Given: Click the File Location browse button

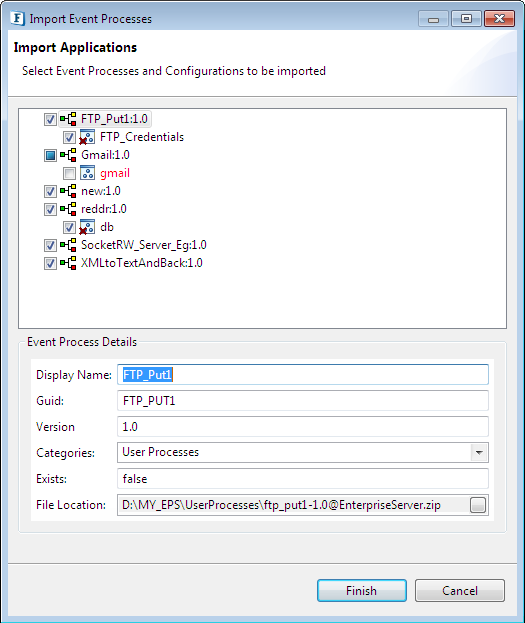Looking at the screenshot, I should point(478,505).
